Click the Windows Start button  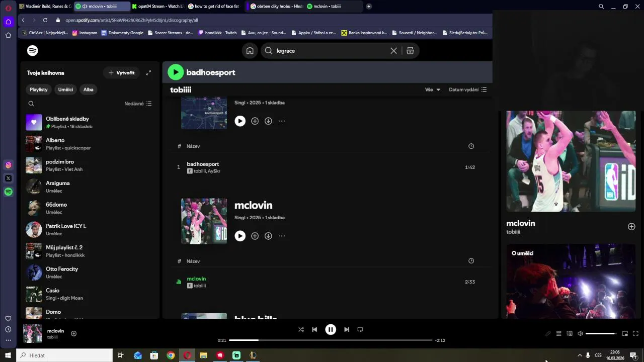8,355
